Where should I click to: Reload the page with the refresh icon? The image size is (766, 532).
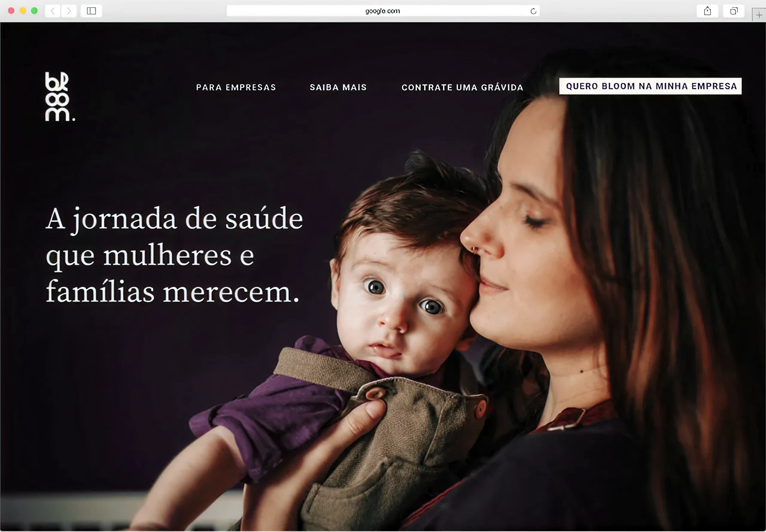click(533, 11)
